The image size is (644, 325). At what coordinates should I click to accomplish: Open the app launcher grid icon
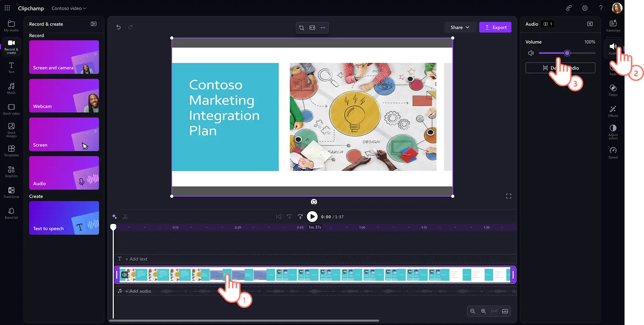coord(7,8)
